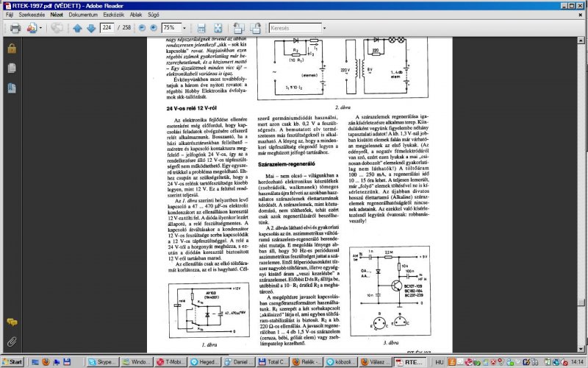Click the '3. ábra' transistor circuit figure
This screenshot has width=588, height=368.
[x=390, y=291]
